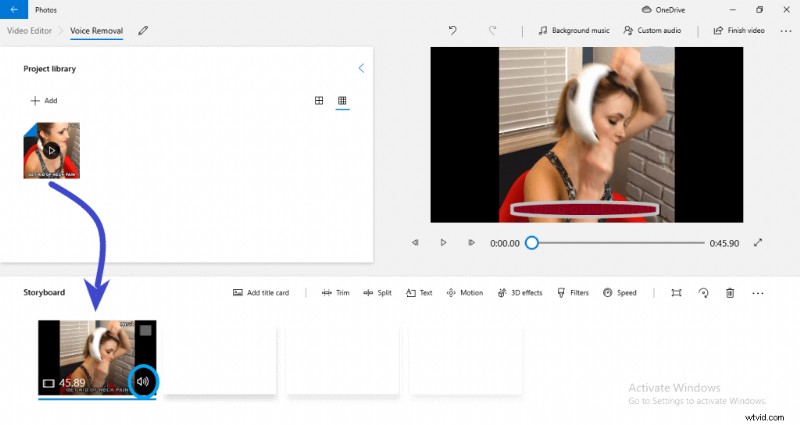Click the 0:45.90 total duration label
800x425 pixels.
click(724, 243)
